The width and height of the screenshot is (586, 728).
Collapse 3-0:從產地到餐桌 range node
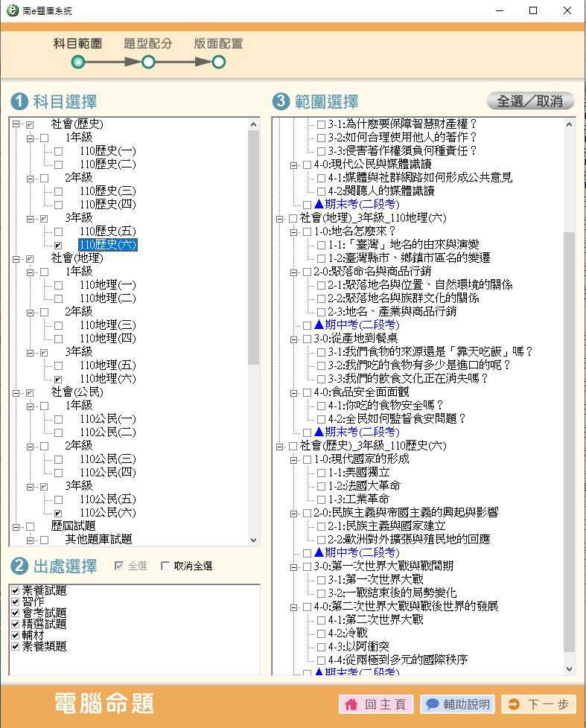[293, 339]
